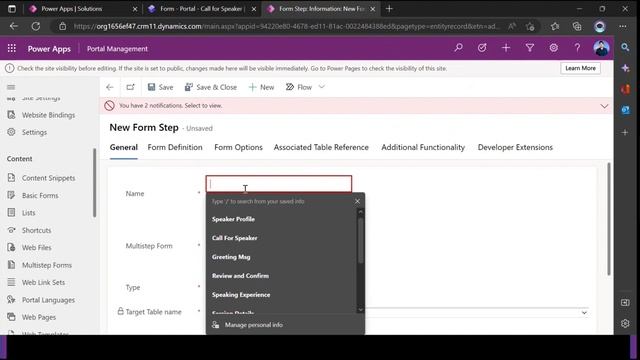640x360 pixels.
Task: Switch to Form Portal Call for Speaker tab
Action: point(201,9)
